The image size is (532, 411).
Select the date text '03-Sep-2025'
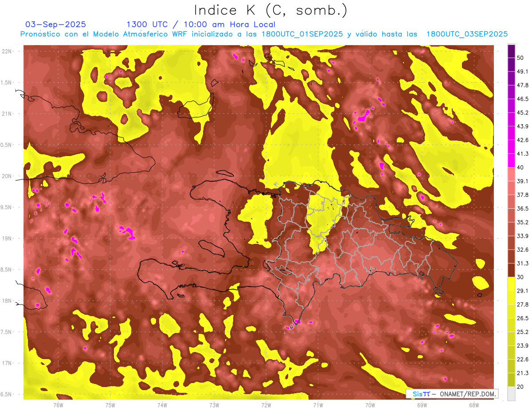(55, 24)
